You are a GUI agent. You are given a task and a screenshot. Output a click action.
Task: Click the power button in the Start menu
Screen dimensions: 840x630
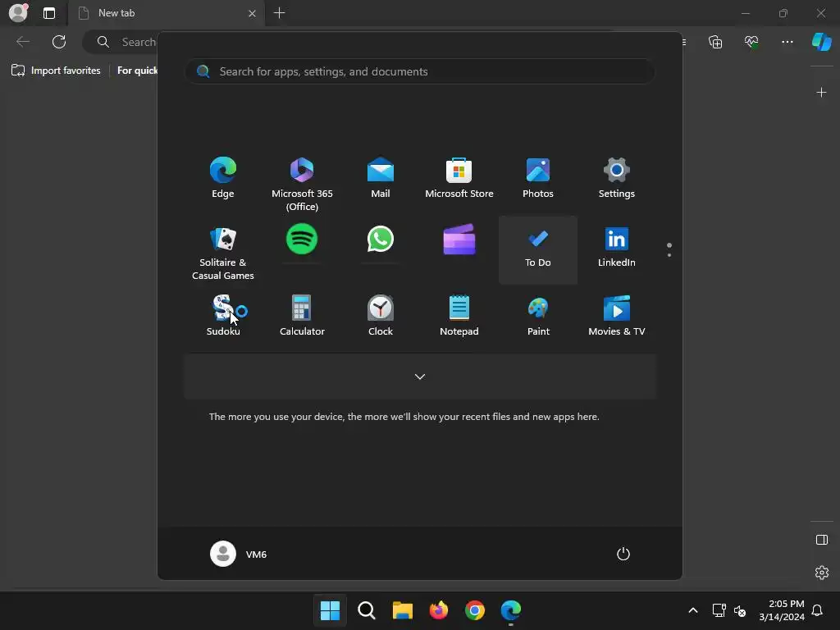(623, 554)
